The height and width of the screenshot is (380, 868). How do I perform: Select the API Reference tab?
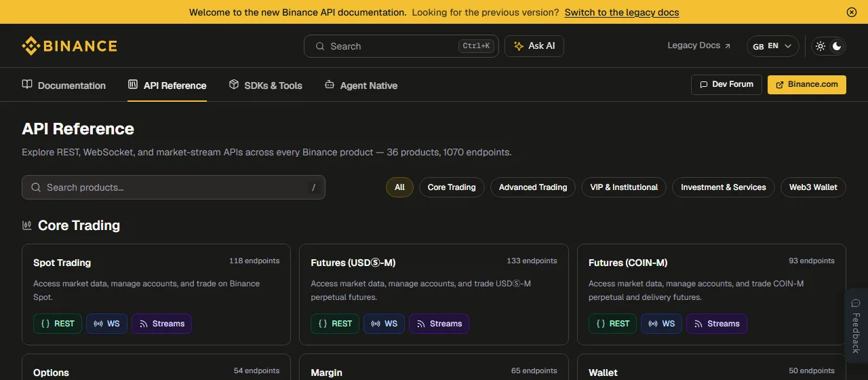(167, 85)
